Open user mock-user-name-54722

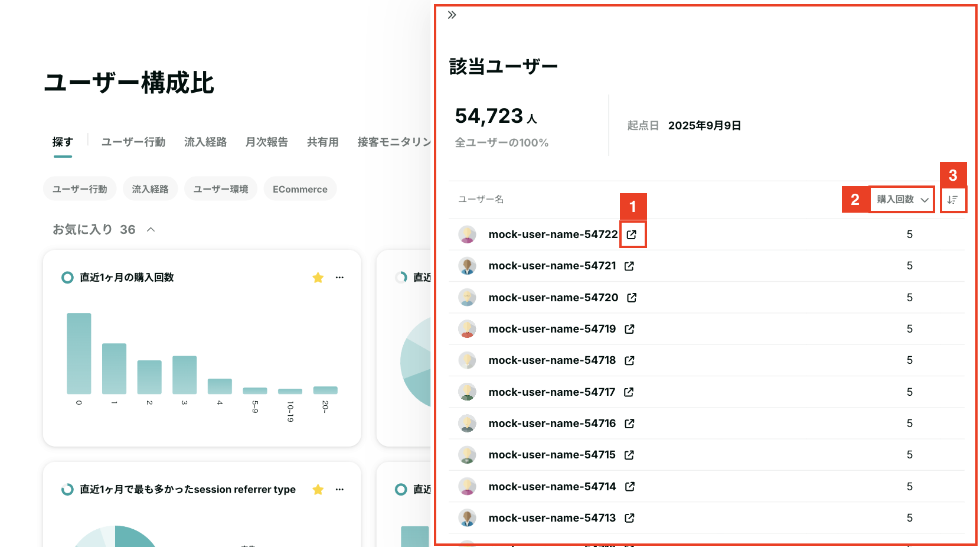pos(553,235)
